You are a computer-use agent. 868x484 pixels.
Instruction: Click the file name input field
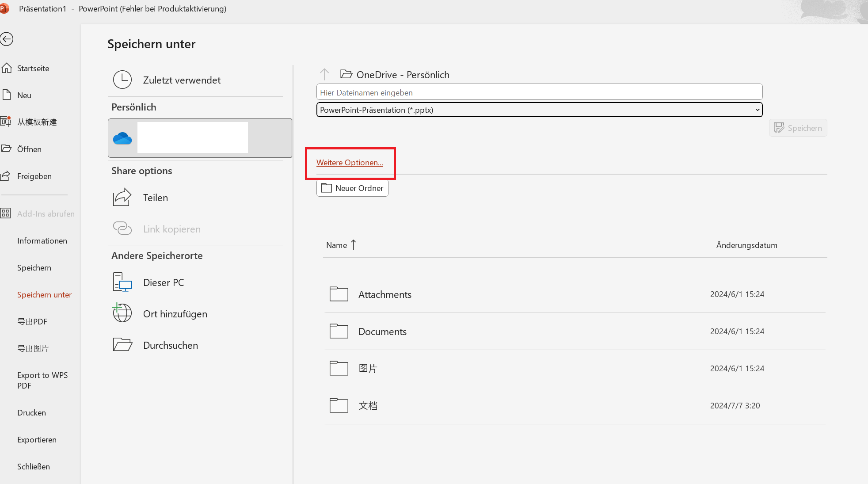click(539, 92)
